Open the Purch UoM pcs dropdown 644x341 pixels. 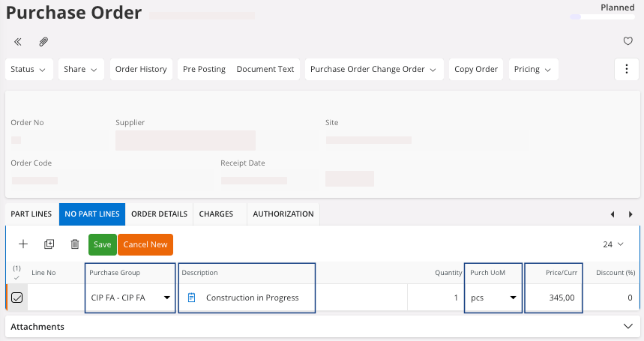point(514,298)
